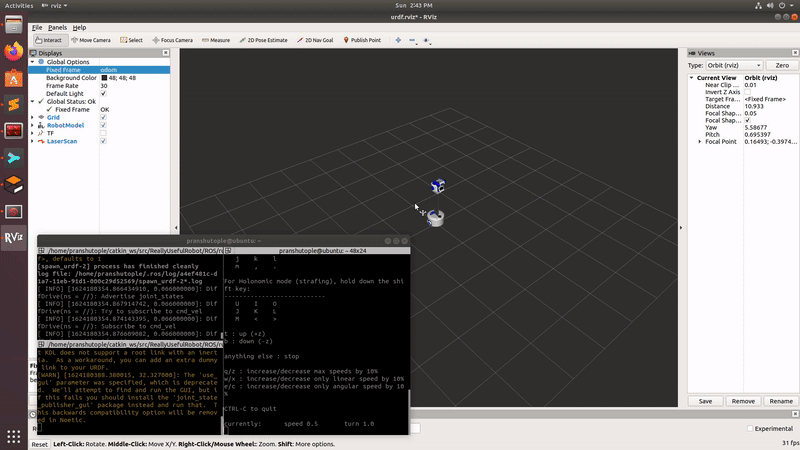
Task: Expand the Focal Point property
Action: 700,141
